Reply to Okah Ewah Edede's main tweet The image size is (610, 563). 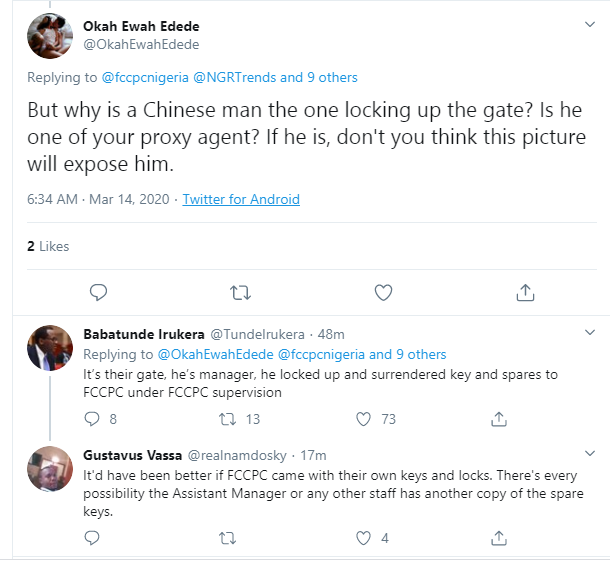coord(98,292)
